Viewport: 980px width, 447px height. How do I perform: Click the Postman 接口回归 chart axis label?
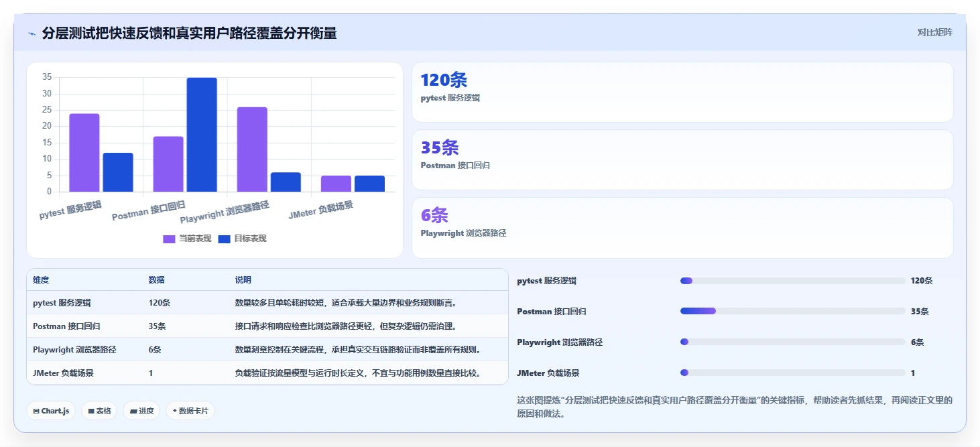click(x=148, y=210)
